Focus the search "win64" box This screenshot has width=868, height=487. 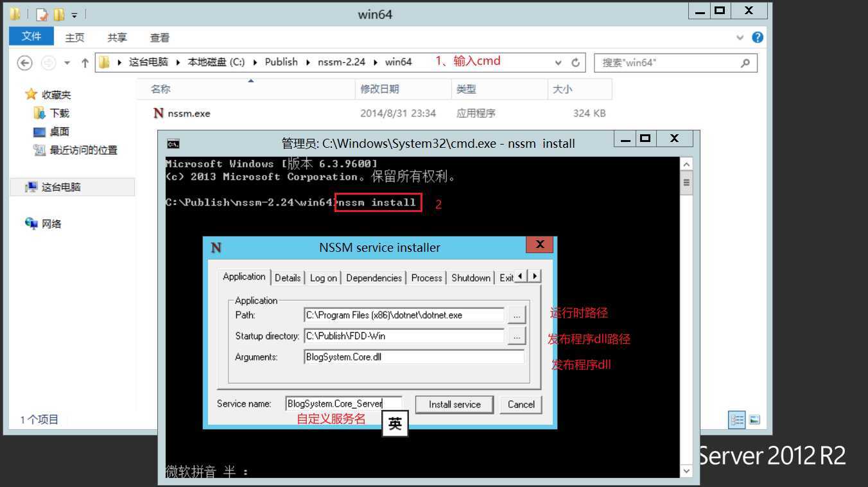[x=675, y=62]
